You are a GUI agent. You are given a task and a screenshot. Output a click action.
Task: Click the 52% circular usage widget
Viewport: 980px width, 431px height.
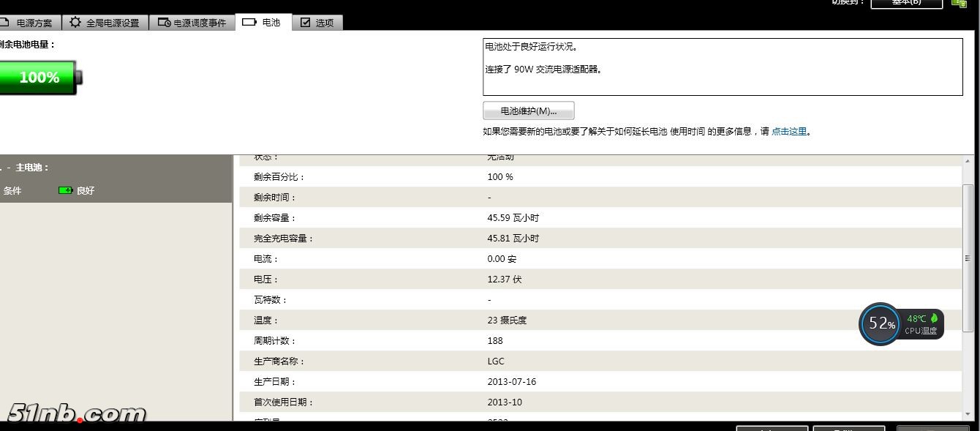click(880, 324)
